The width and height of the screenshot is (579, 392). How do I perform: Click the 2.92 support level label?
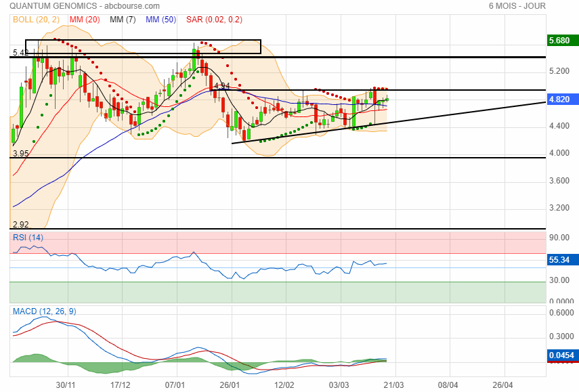coord(21,224)
